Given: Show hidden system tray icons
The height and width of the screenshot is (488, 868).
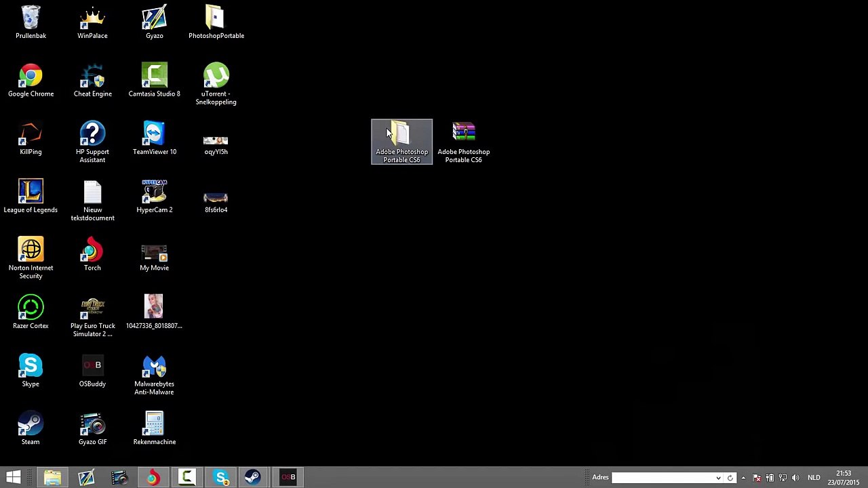Looking at the screenshot, I should pyautogui.click(x=743, y=478).
